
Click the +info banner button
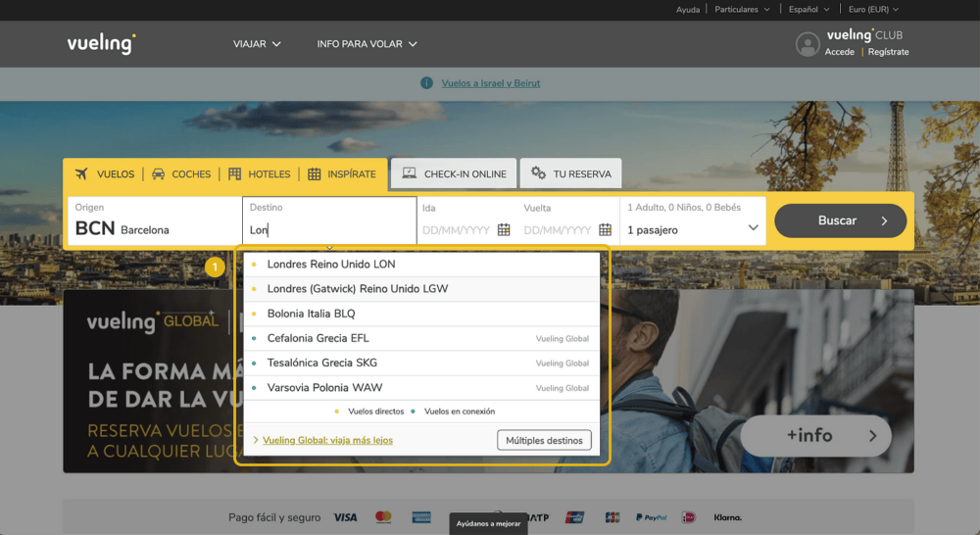point(816,436)
